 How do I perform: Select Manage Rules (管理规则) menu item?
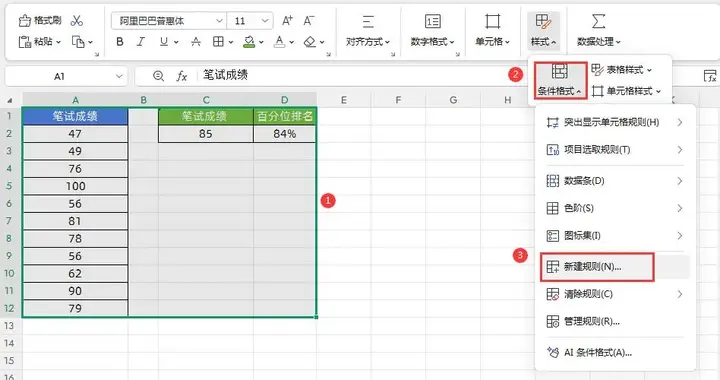coord(614,322)
